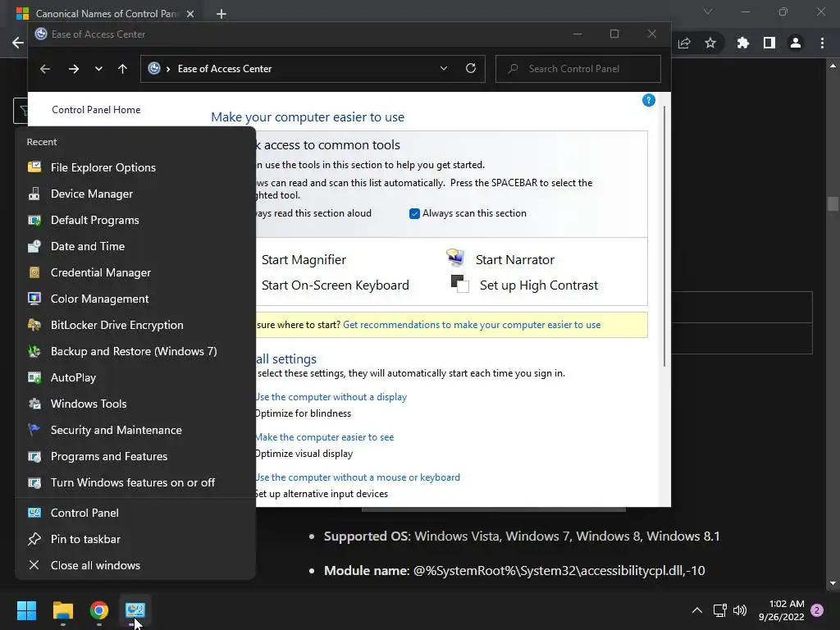Open Color Management recent item
Viewport: 840px width, 630px height.
click(135, 299)
